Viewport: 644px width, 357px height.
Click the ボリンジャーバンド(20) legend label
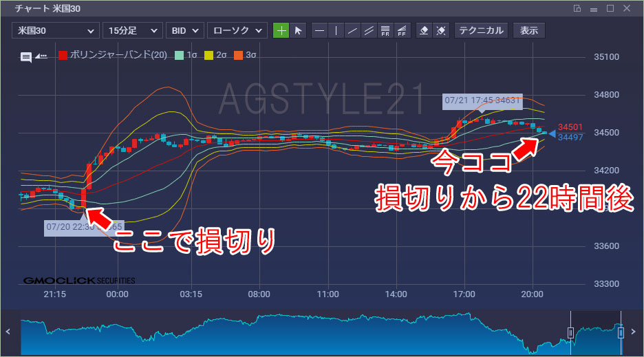click(118, 54)
